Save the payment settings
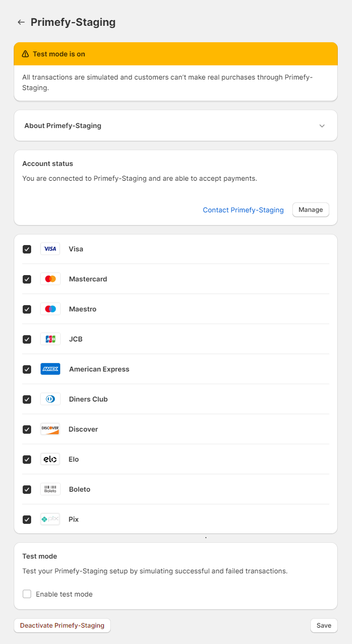This screenshot has height=644, width=352. point(324,626)
